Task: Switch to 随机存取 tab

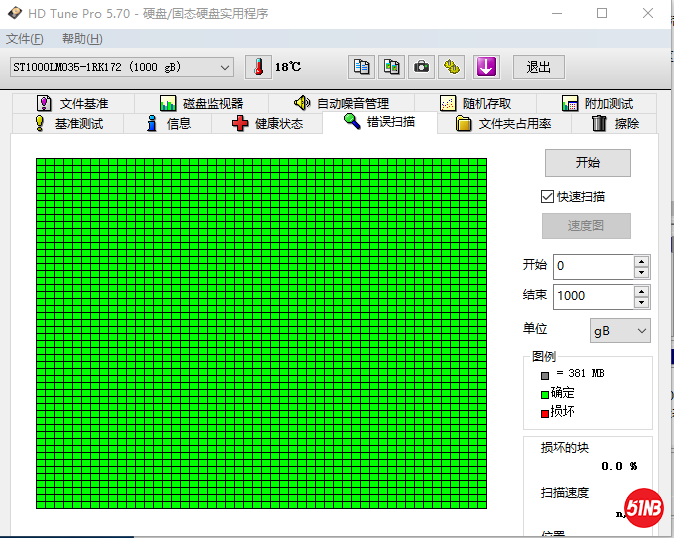Action: (475, 104)
